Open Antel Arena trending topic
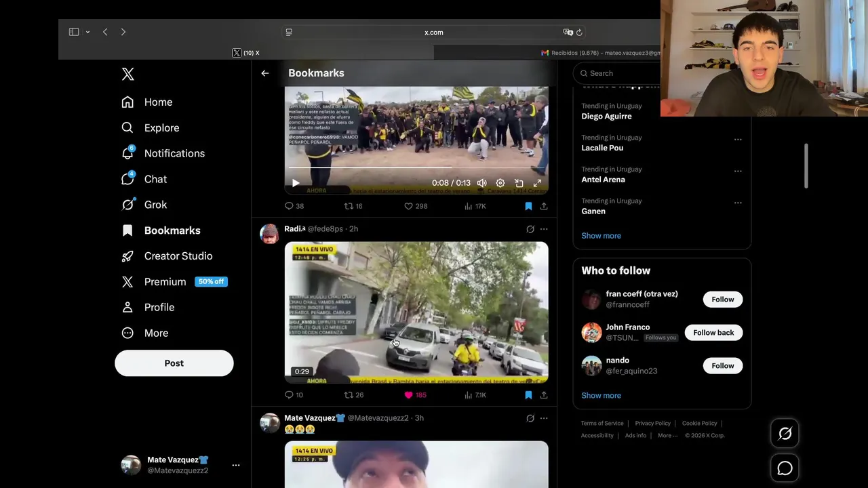 tap(603, 180)
